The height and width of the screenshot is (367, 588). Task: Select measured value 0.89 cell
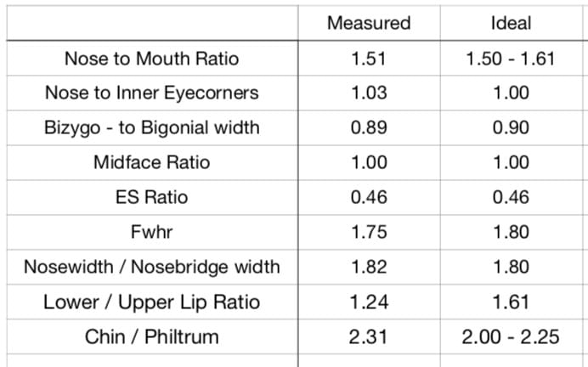pyautogui.click(x=370, y=127)
